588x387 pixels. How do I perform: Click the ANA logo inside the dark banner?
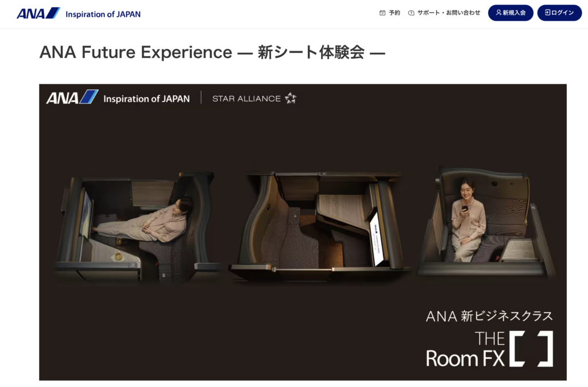(72, 97)
